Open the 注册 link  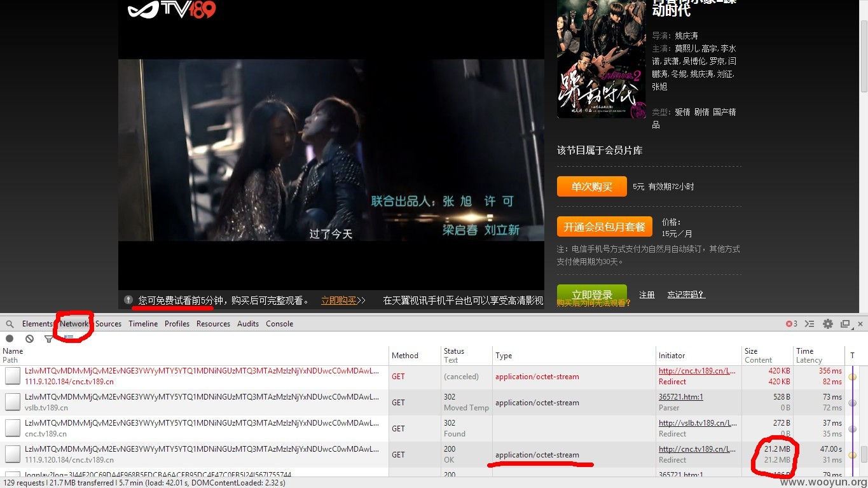[x=647, y=295]
